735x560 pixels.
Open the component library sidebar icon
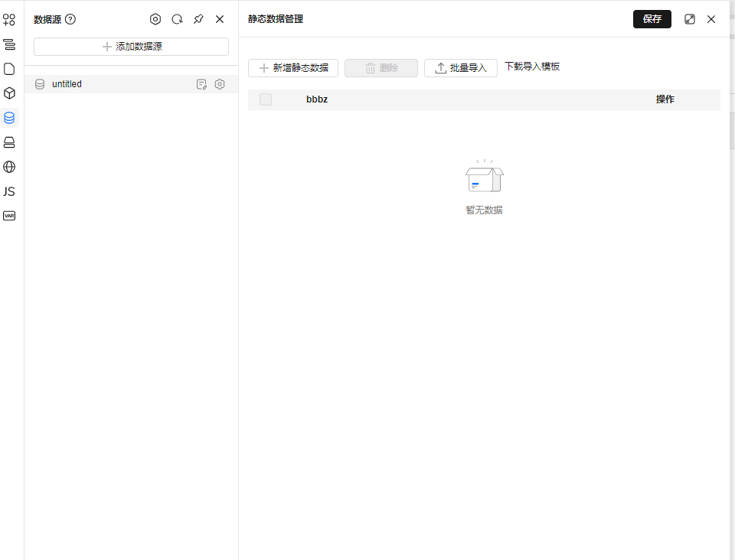click(9, 20)
